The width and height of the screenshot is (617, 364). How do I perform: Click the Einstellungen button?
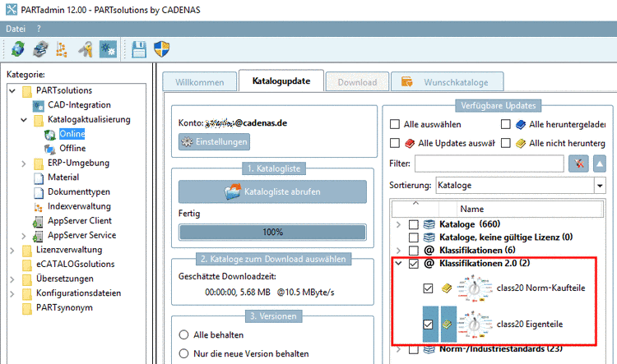tap(214, 142)
